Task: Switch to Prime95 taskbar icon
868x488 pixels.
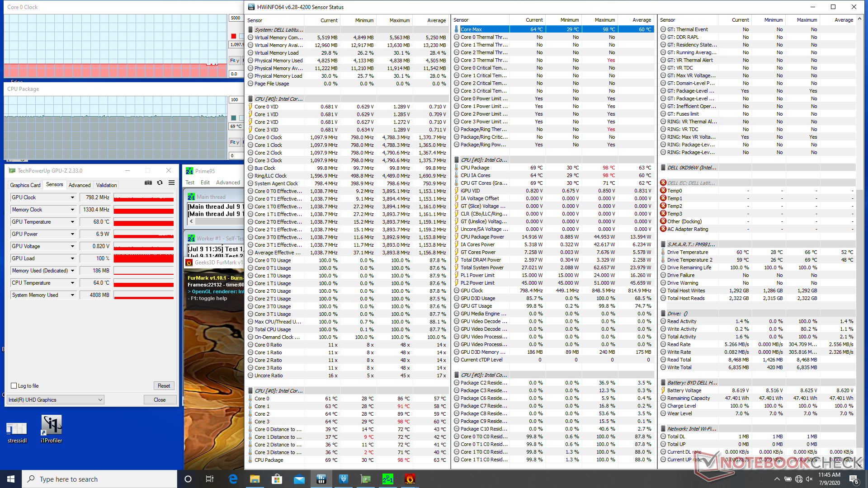Action: pos(387,479)
